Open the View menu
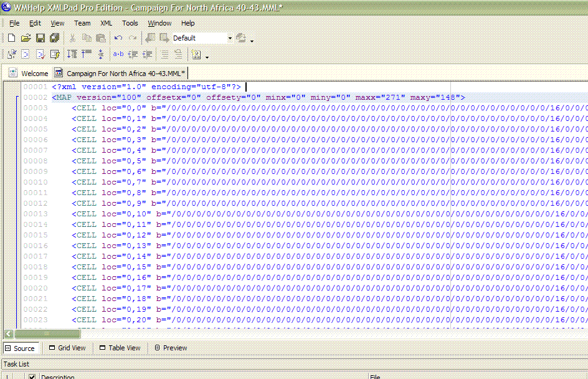Image resolution: width=588 pixels, height=379 pixels. tap(57, 23)
